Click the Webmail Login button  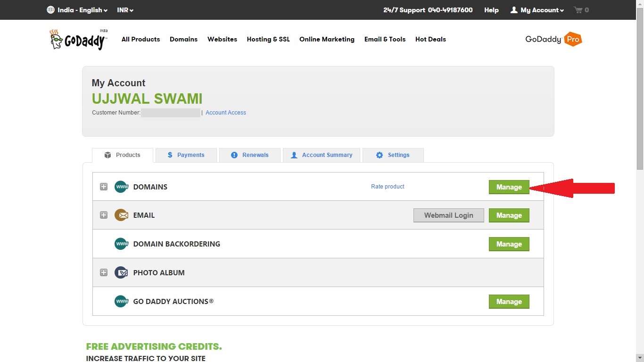449,215
